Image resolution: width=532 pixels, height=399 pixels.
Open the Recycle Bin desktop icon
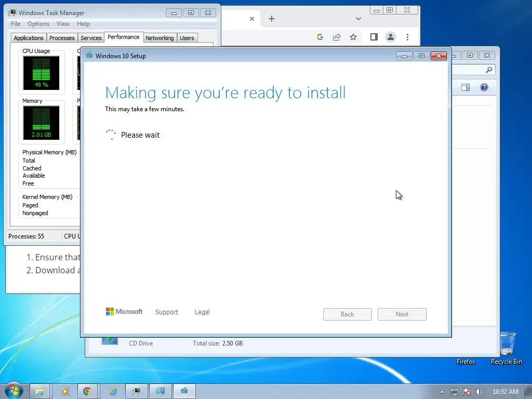coord(507,343)
